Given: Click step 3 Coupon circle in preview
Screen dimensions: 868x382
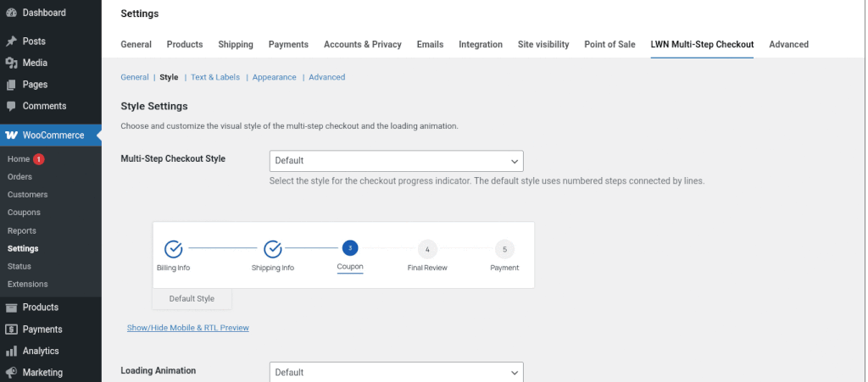Looking at the screenshot, I should pos(350,248).
